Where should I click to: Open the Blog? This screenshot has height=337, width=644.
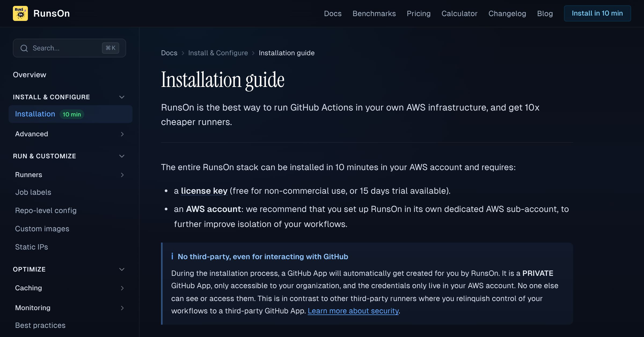[545, 13]
